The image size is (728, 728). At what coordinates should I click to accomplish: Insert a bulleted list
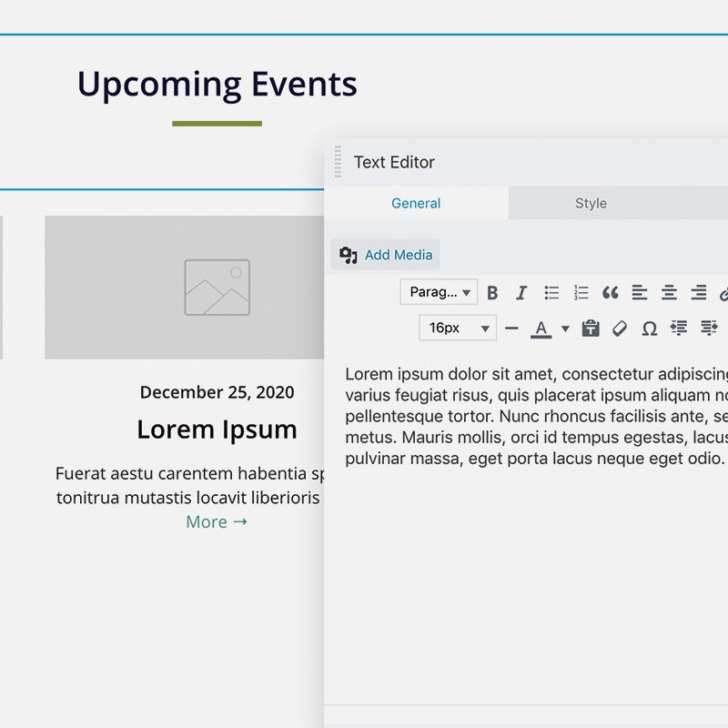(551, 293)
